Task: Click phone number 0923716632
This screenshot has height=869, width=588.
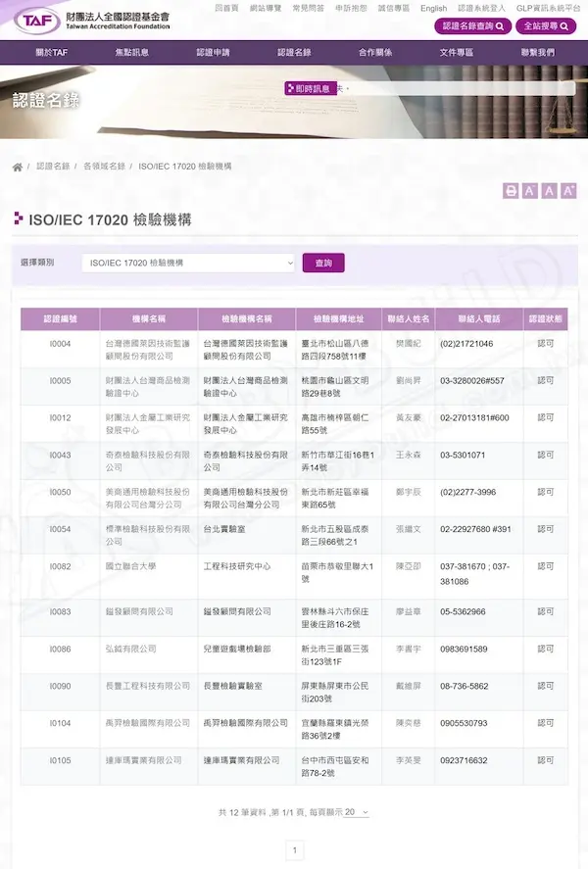Action: pyautogui.click(x=464, y=760)
